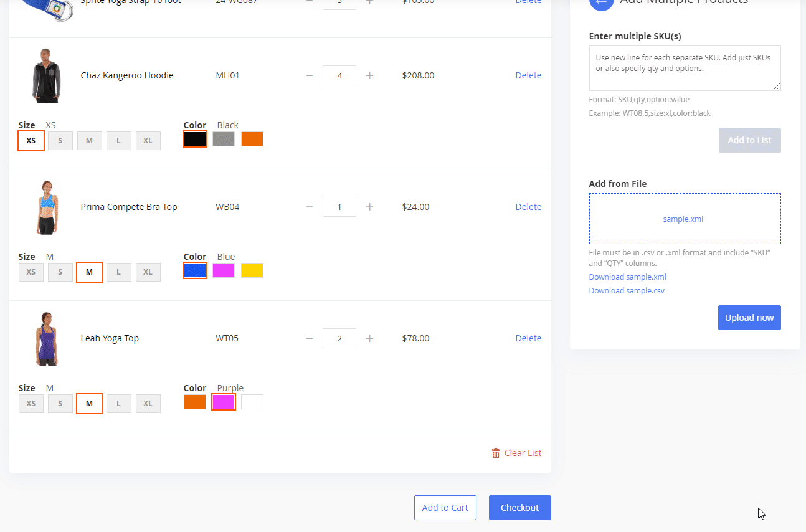Edit quantity field for Leah Yoga Top
This screenshot has width=806, height=532.
click(339, 338)
